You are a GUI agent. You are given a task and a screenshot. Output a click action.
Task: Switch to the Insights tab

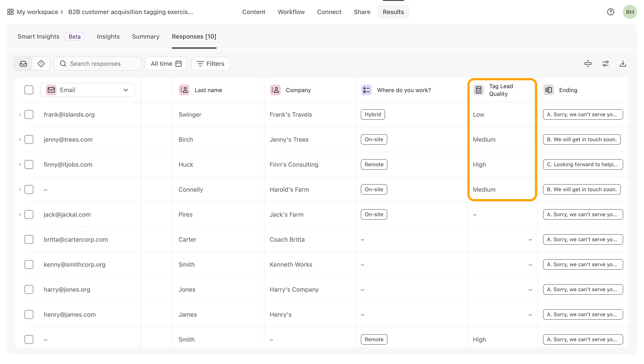108,36
